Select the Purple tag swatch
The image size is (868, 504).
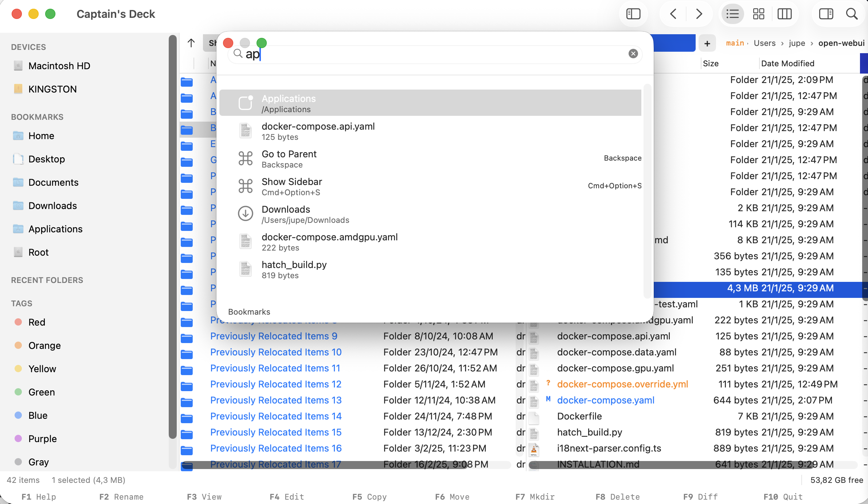click(19, 439)
